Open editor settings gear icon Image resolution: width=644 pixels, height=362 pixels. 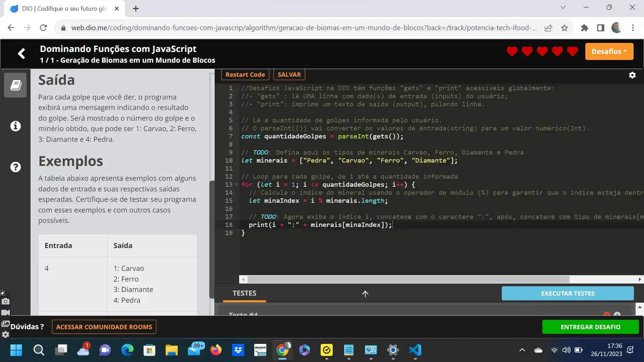click(632, 75)
